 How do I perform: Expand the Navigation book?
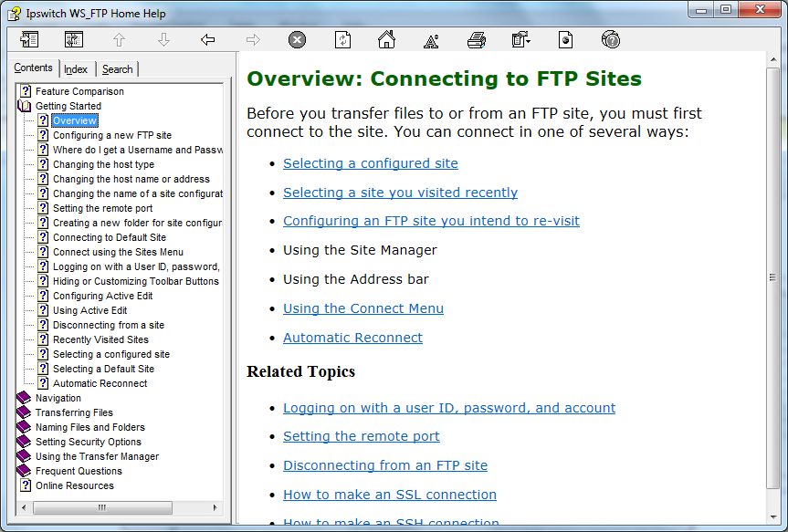(24, 398)
